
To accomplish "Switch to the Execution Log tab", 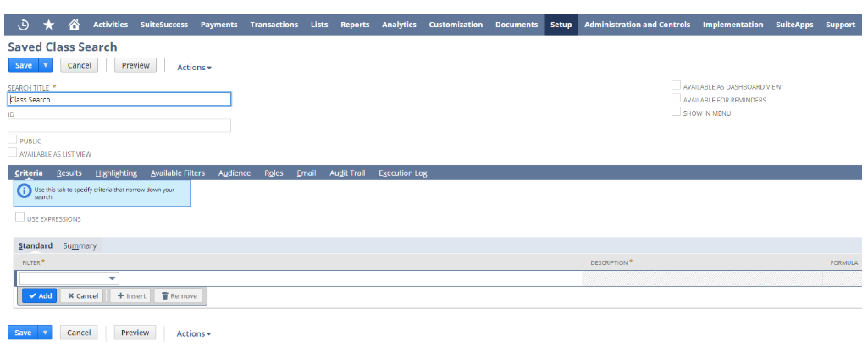I will pyautogui.click(x=403, y=173).
